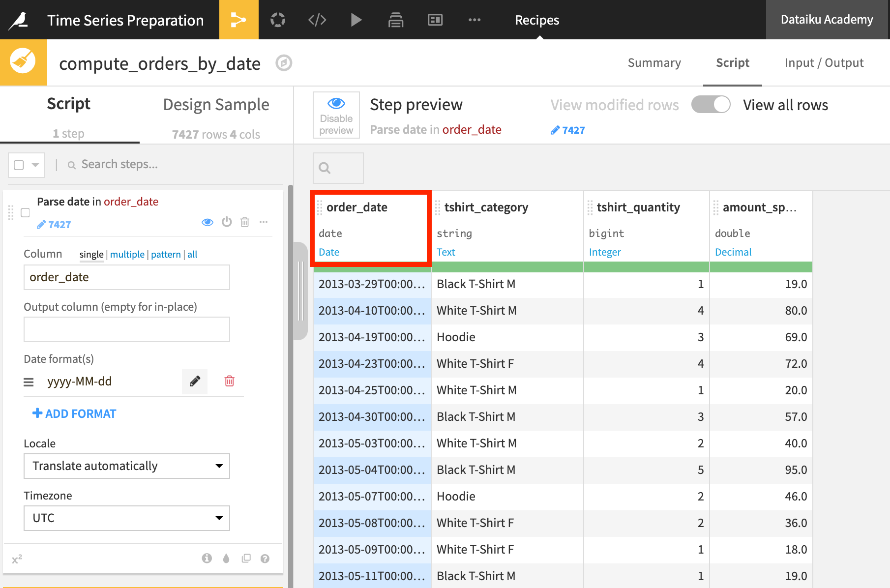This screenshot has width=890, height=588.
Task: Switch to the Design Sample tab
Action: click(216, 105)
